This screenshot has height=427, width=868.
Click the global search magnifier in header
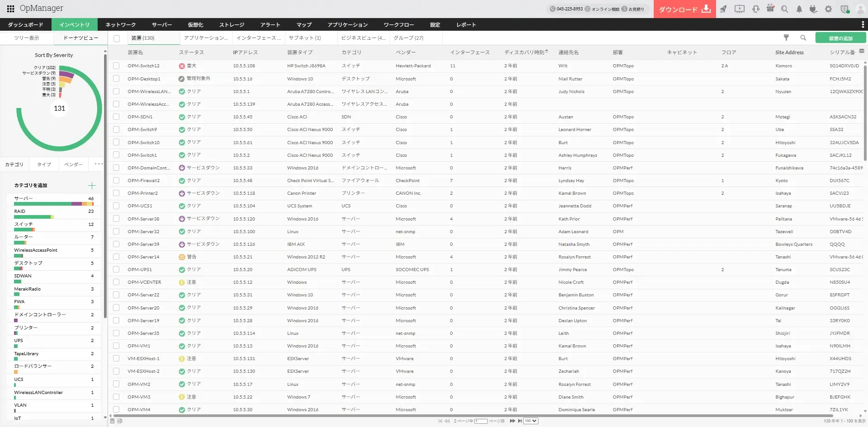coord(785,9)
